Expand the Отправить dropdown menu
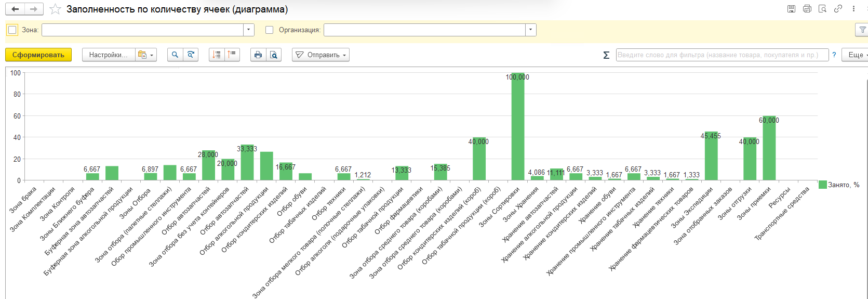The height and width of the screenshot is (299, 868). (x=321, y=55)
